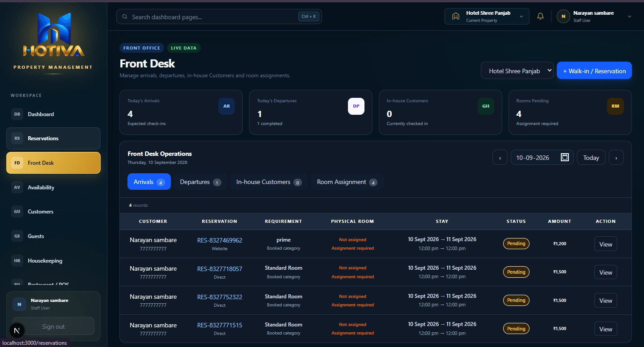
Task: Go to previous day with left chevron
Action: coord(500,157)
